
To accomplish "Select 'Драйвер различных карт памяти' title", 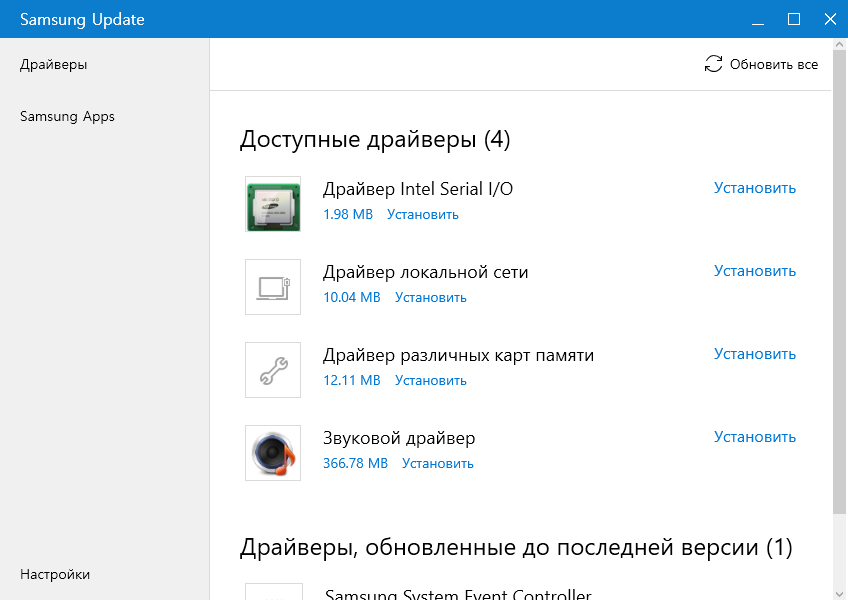I will (459, 355).
